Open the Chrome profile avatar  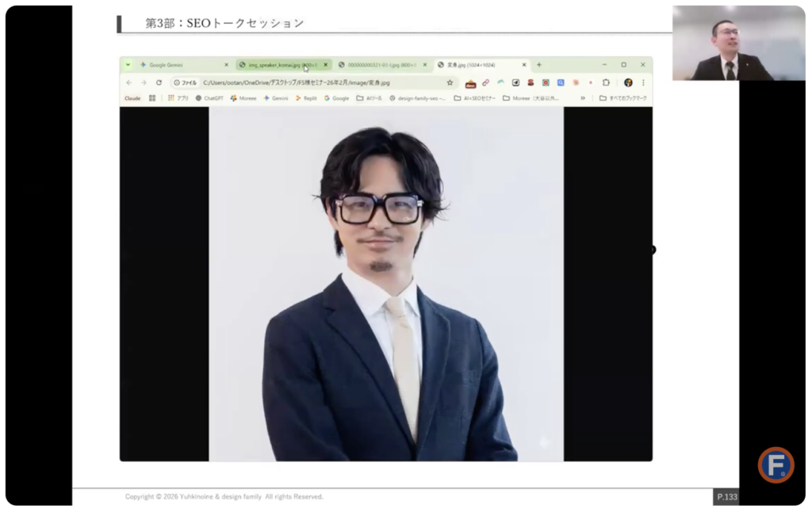628,82
